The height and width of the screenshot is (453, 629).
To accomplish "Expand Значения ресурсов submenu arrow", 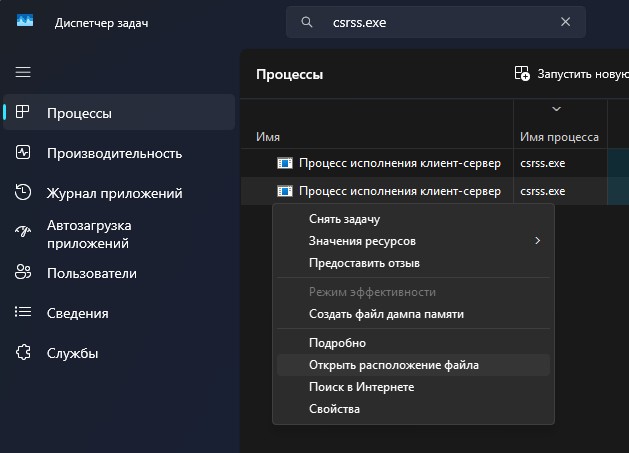I will pos(538,241).
